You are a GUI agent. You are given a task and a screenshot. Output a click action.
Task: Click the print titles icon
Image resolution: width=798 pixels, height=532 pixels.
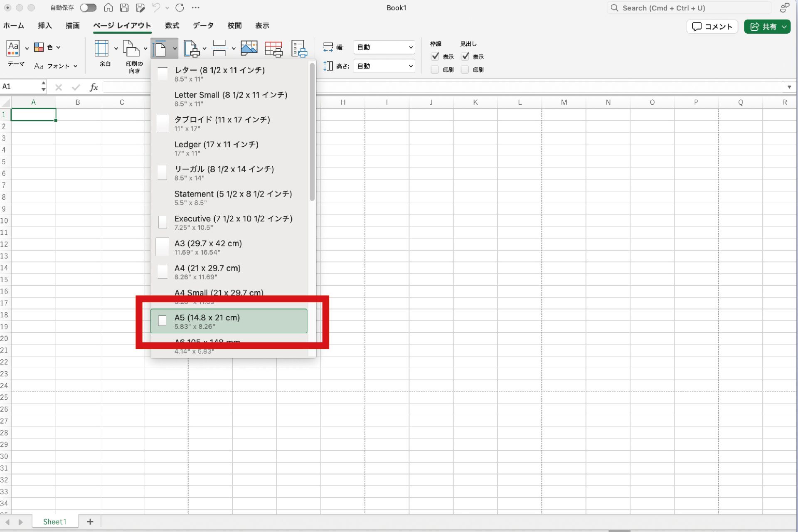coord(273,49)
